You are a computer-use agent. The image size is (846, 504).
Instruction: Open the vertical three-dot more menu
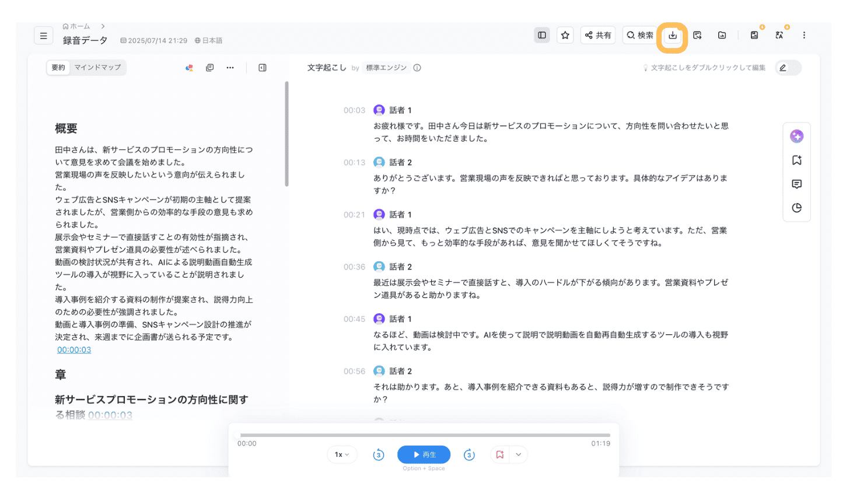pos(804,35)
